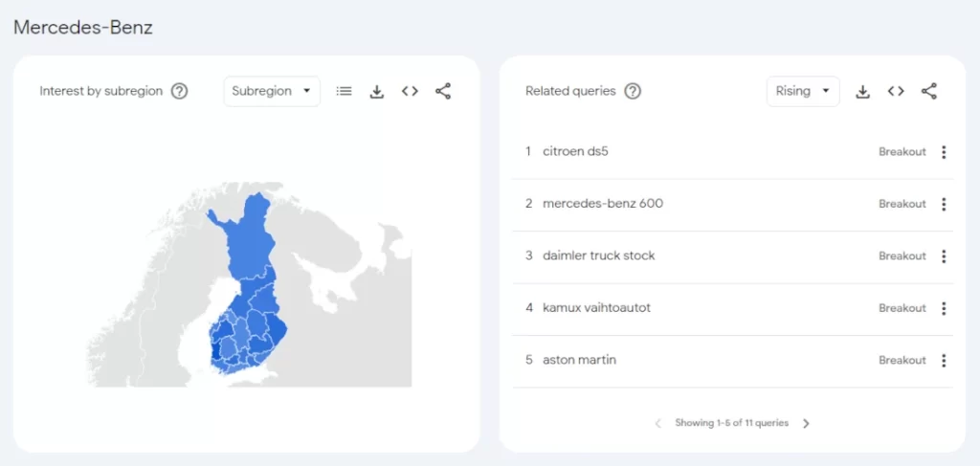This screenshot has height=466, width=980.
Task: Share the Interest by subregion card
Action: coord(443,91)
